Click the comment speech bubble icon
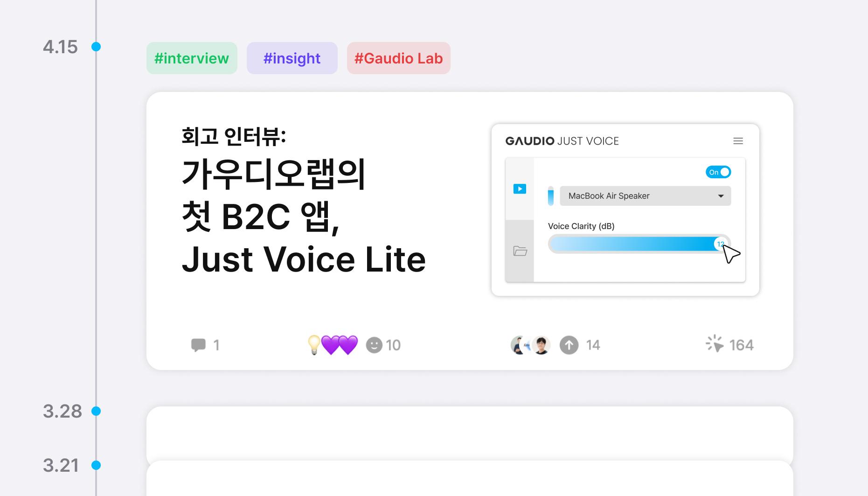Image resolution: width=868 pixels, height=496 pixels. [x=198, y=345]
